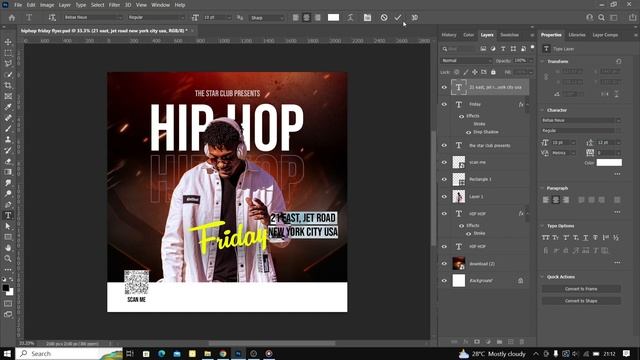This screenshot has height=360, width=640.
Task: Select the Spot Healing Brush tool
Action: coord(8,118)
